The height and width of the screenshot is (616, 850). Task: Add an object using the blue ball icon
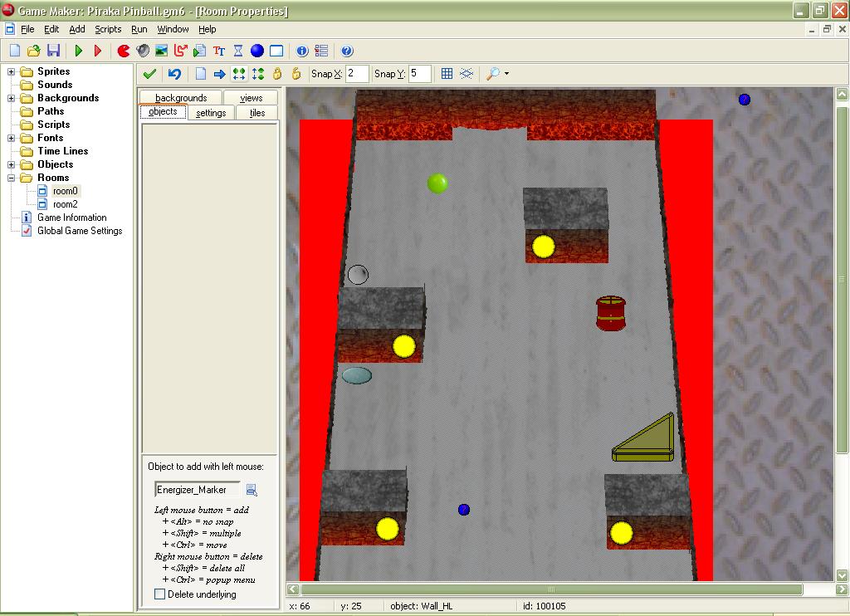coord(257,51)
